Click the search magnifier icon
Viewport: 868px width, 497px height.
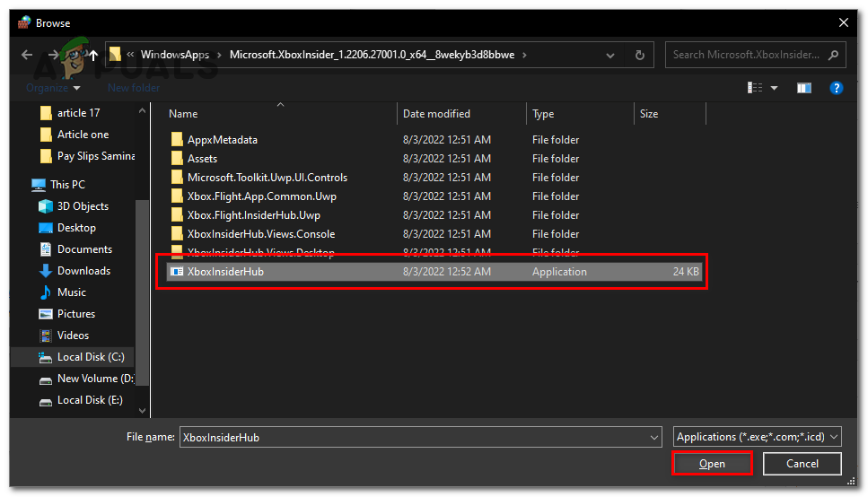[833, 55]
